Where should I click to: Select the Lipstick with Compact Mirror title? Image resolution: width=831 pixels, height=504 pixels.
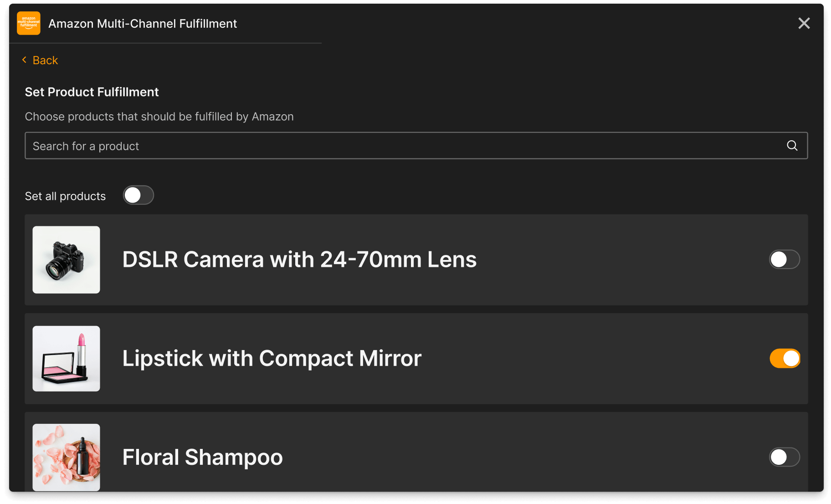click(x=272, y=358)
